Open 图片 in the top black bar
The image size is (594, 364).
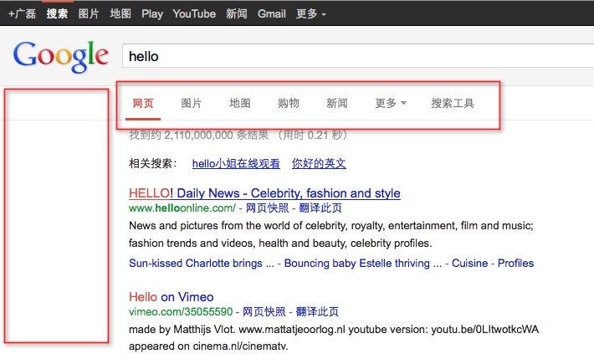[89, 13]
